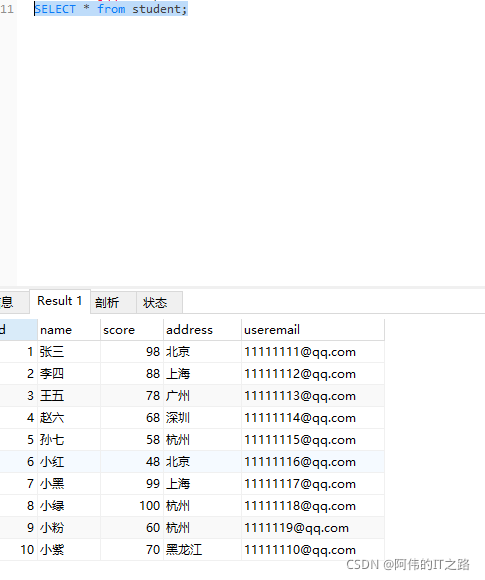Select the address 杭州 in 孙七's row
The height and width of the screenshot is (580, 485).
point(202,440)
